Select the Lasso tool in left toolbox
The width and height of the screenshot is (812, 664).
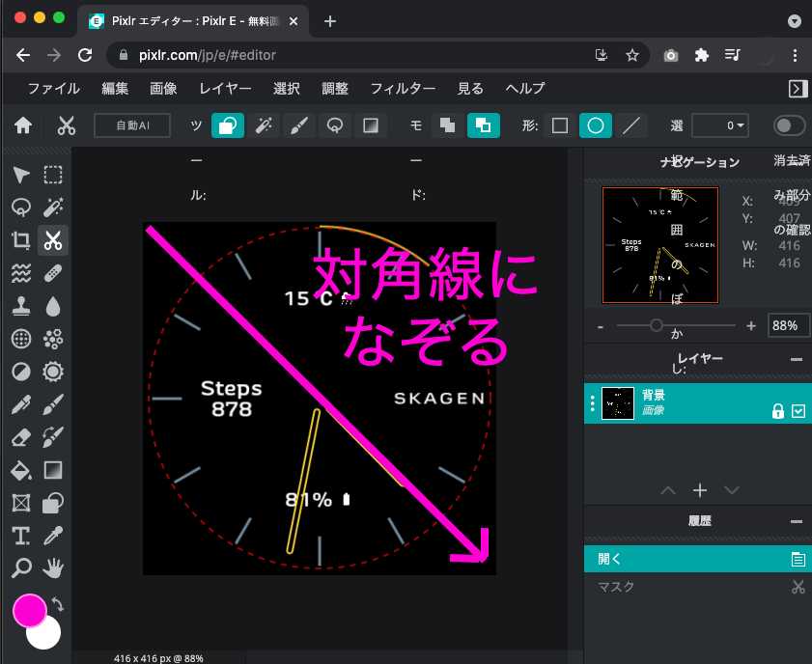point(20,207)
